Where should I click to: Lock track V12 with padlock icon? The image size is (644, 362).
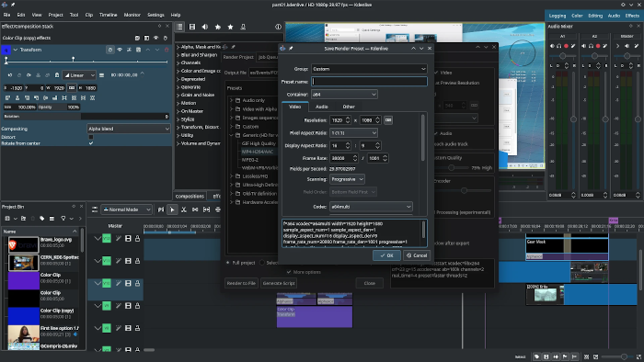[x=138, y=239]
